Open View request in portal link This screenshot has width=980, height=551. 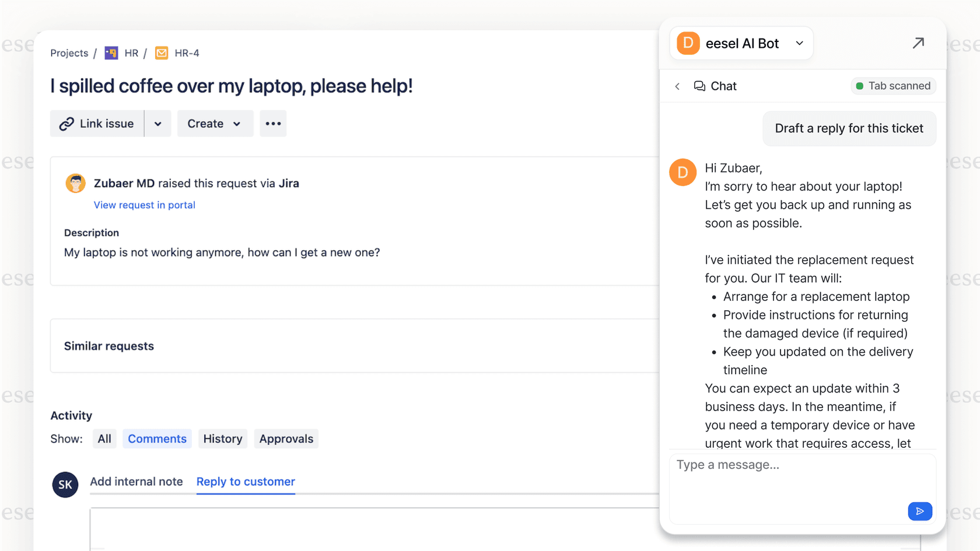[144, 205]
